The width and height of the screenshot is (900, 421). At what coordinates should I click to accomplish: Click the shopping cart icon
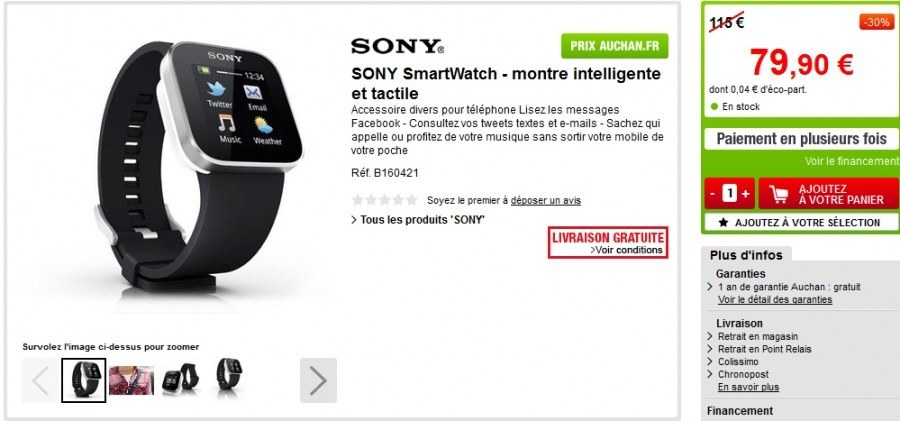click(x=778, y=194)
